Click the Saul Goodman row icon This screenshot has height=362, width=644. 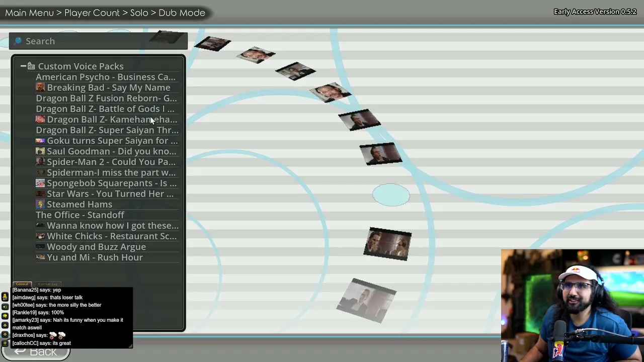coord(40,151)
